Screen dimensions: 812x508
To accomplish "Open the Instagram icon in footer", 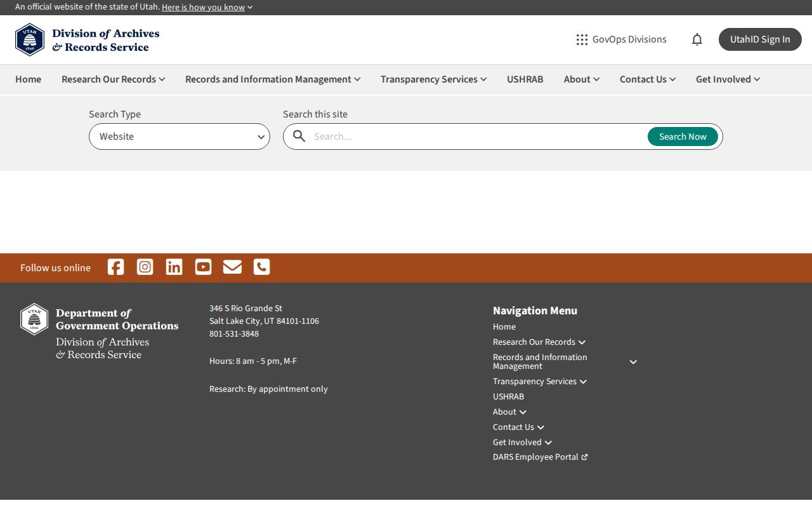I will 145,267.
